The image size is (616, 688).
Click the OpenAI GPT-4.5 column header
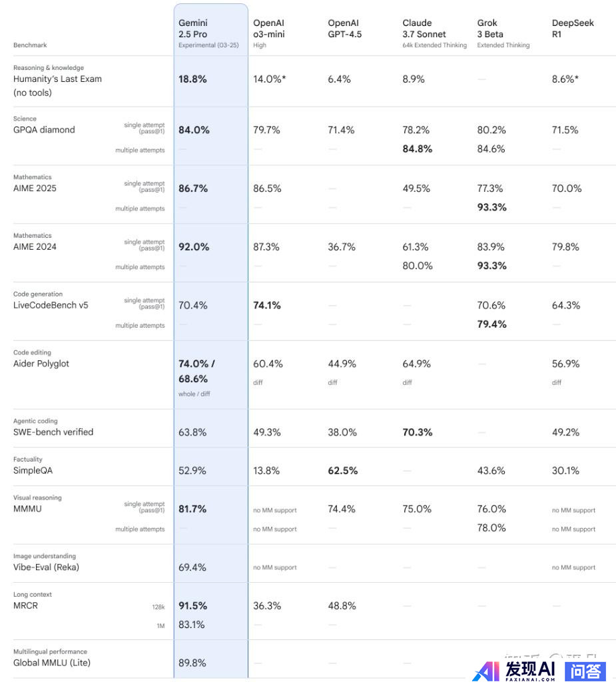coord(345,28)
